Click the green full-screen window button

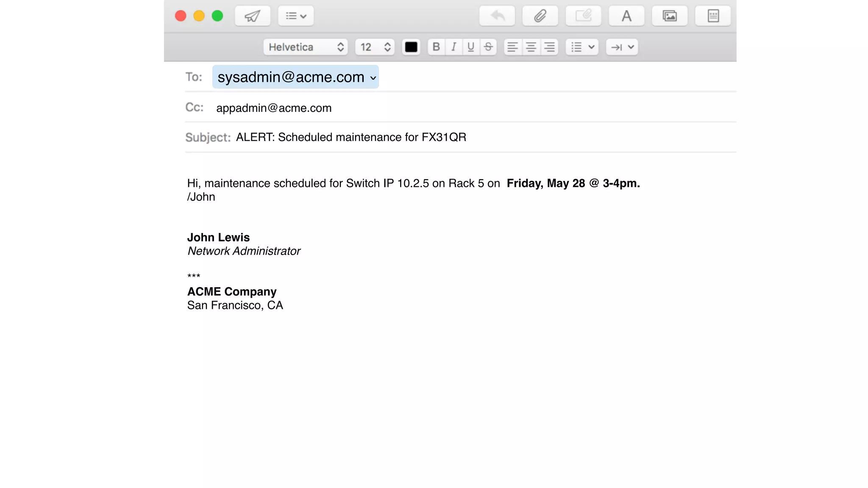pos(217,16)
